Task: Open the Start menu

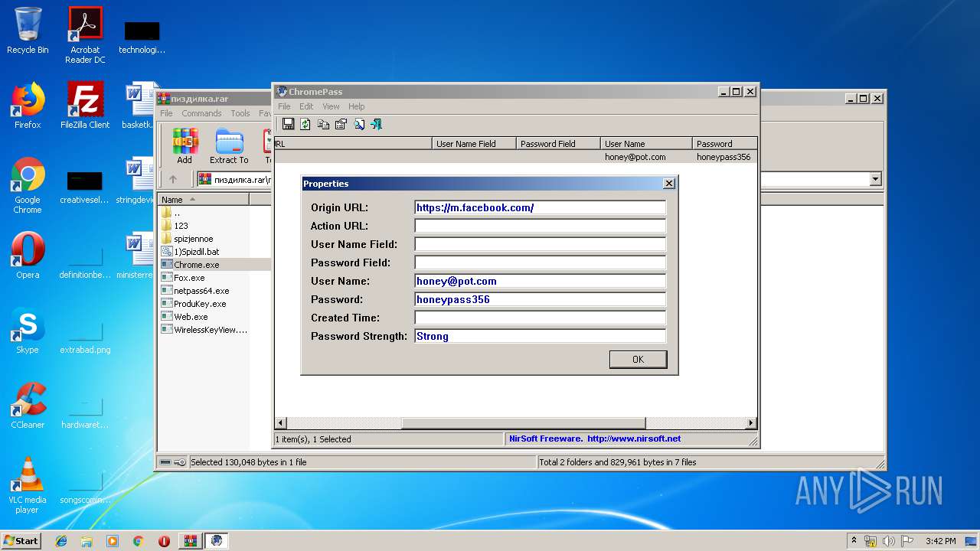Action: (21, 541)
